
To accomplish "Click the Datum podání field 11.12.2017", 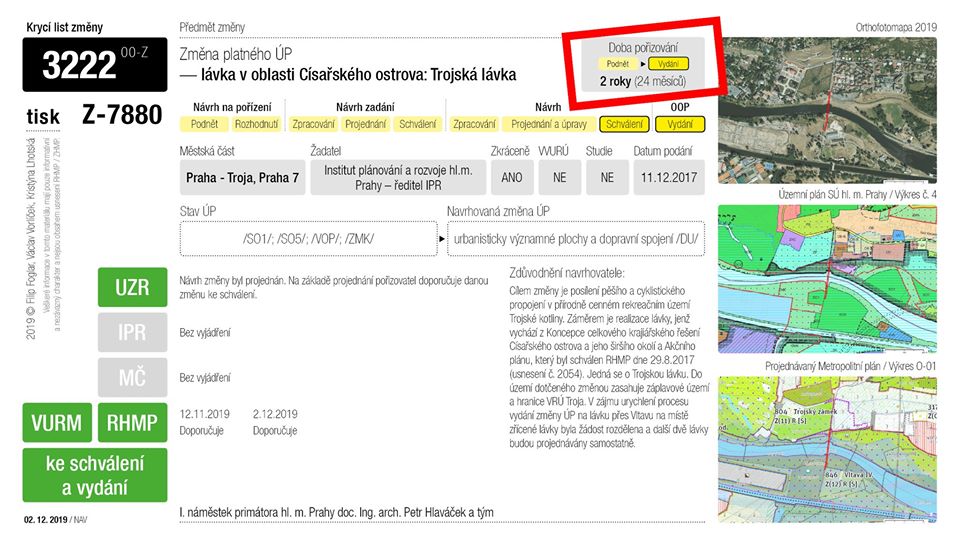I will [668, 178].
